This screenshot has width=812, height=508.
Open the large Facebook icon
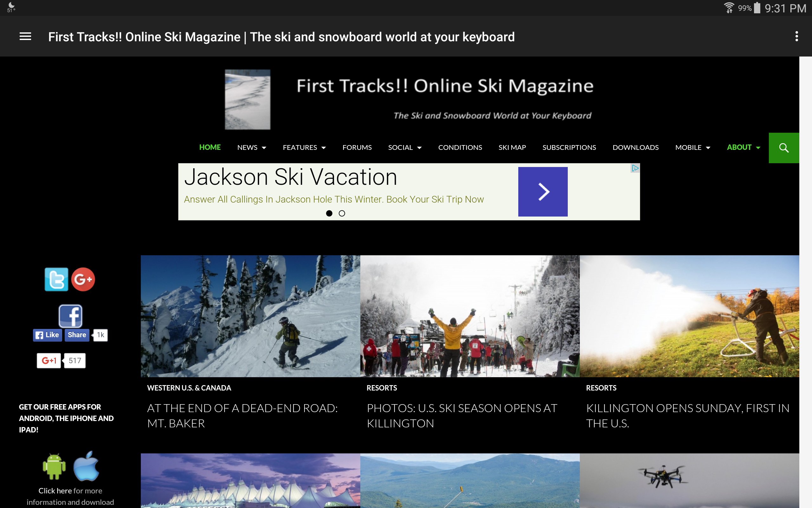pos(70,316)
